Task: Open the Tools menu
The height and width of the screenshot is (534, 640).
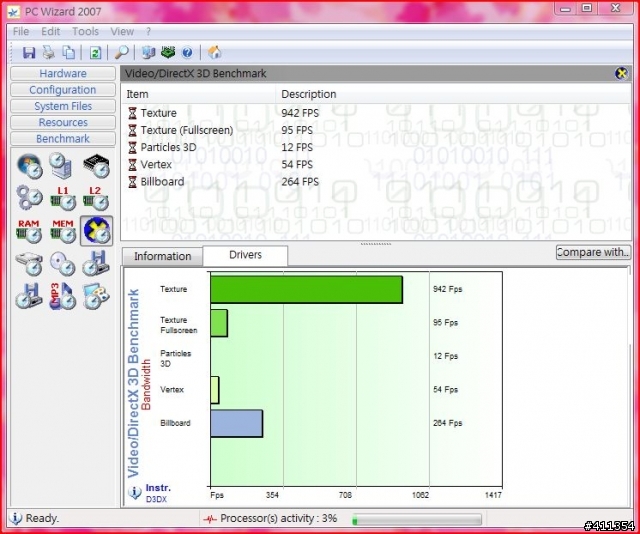Action: [x=85, y=31]
